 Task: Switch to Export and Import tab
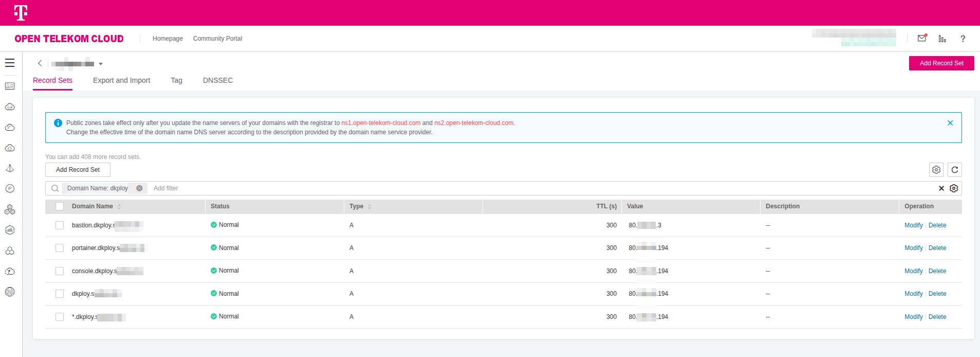pos(121,80)
